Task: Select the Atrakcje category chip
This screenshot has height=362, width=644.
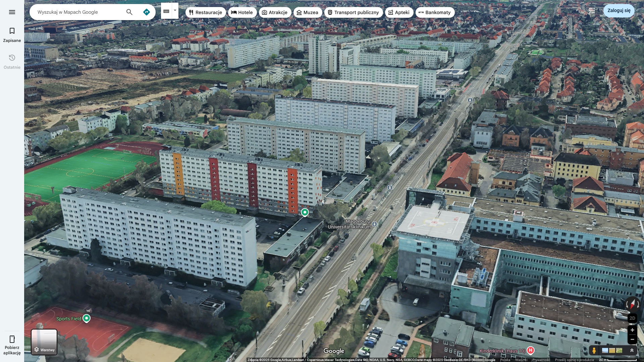Action: click(275, 12)
